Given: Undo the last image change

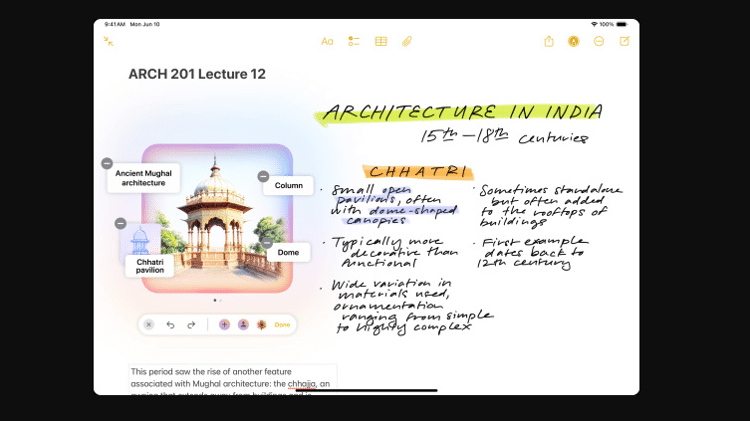Looking at the screenshot, I should click(170, 325).
